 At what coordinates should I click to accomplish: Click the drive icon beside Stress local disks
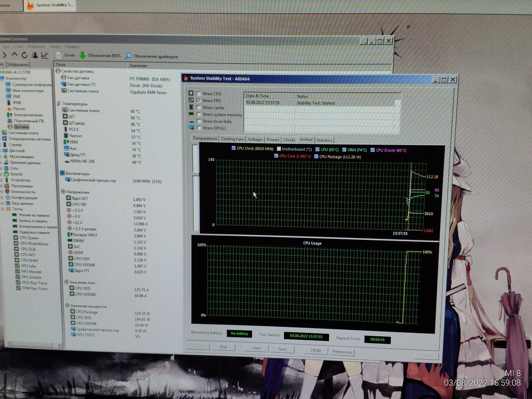click(x=191, y=121)
